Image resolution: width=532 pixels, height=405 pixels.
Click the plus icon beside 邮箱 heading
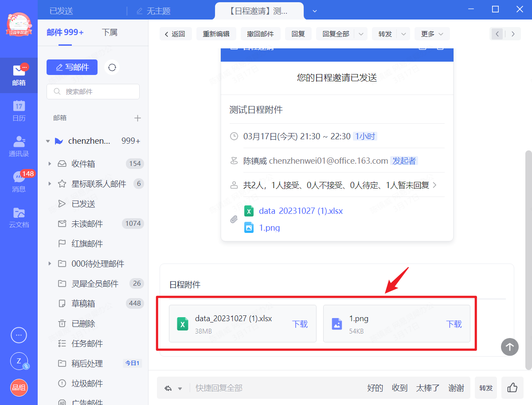point(137,118)
